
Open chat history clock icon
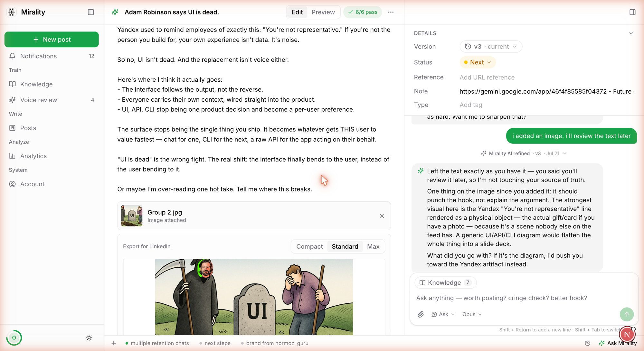point(587,343)
